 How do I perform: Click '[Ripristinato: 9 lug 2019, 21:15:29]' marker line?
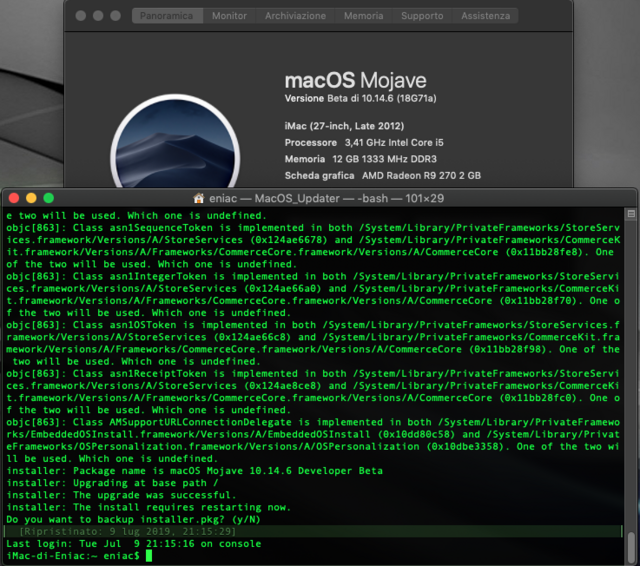coord(128,531)
